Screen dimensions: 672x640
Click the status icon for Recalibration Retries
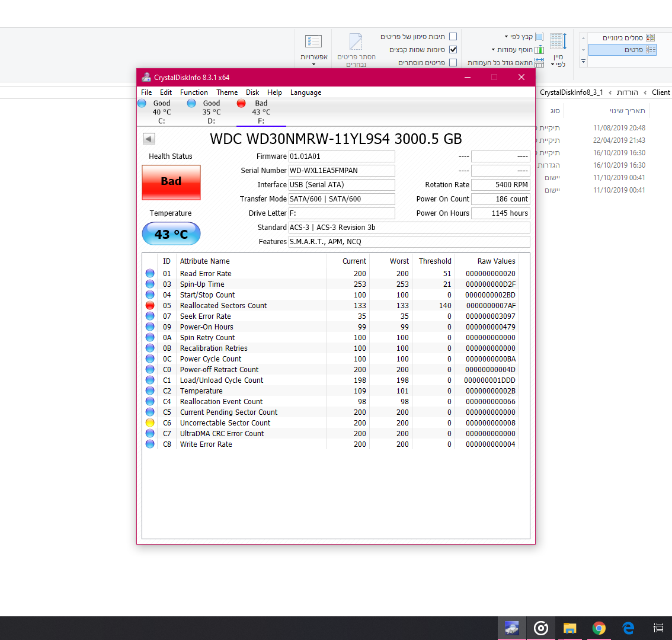pyautogui.click(x=150, y=348)
